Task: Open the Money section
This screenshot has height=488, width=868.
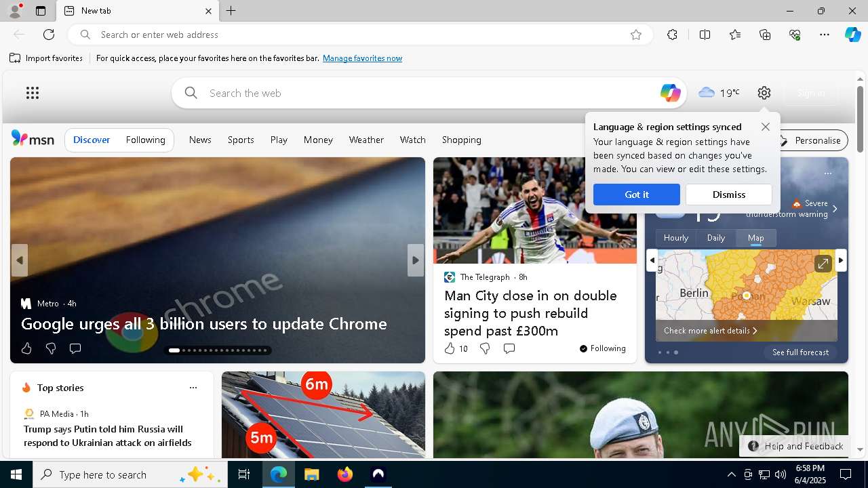Action: point(318,140)
